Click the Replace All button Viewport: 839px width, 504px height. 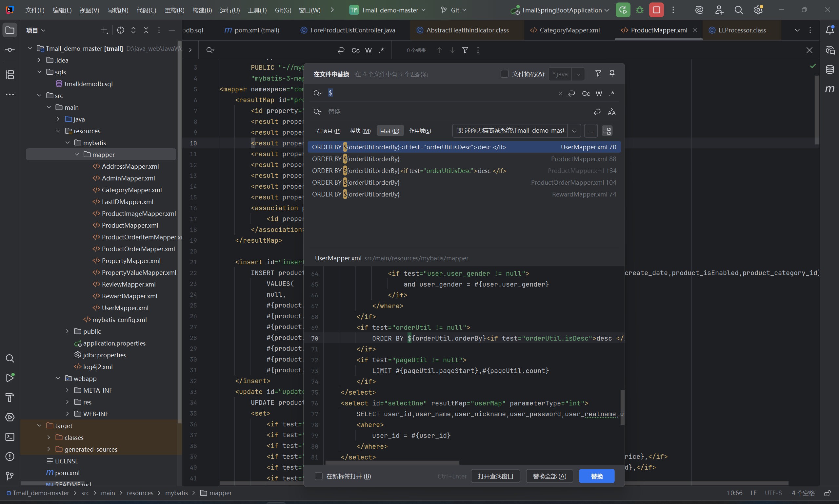pyautogui.click(x=549, y=476)
